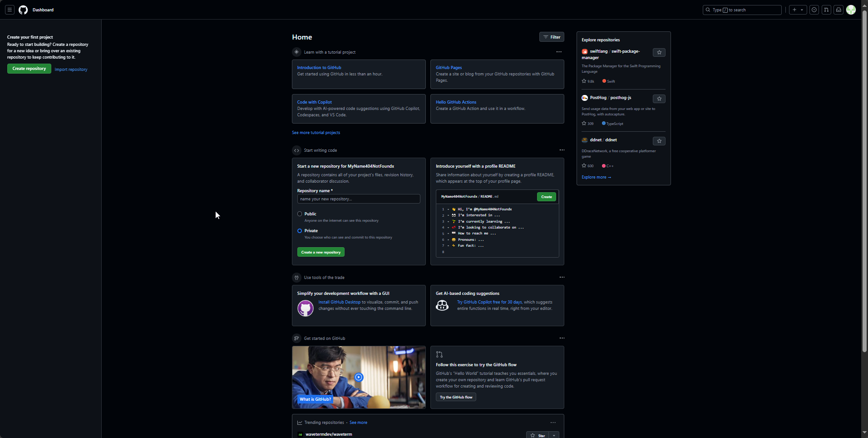Open the dropdown next to the plus icon

tap(803, 10)
